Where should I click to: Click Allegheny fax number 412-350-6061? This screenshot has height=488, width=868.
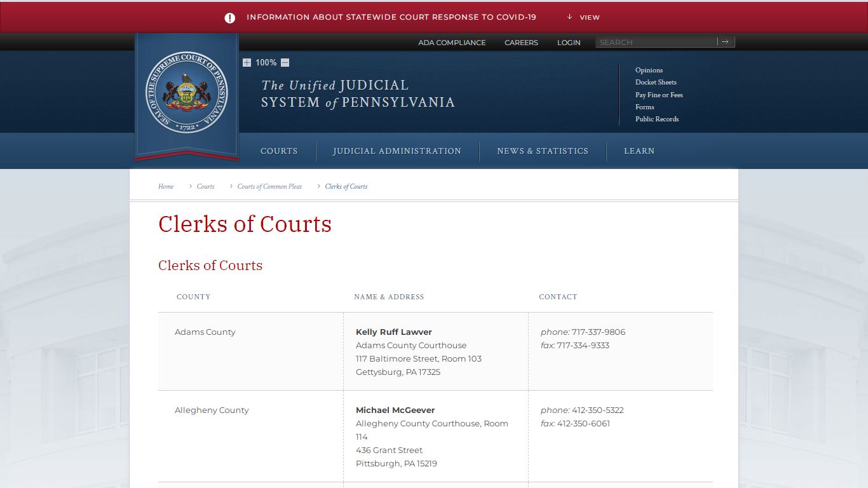coord(583,423)
